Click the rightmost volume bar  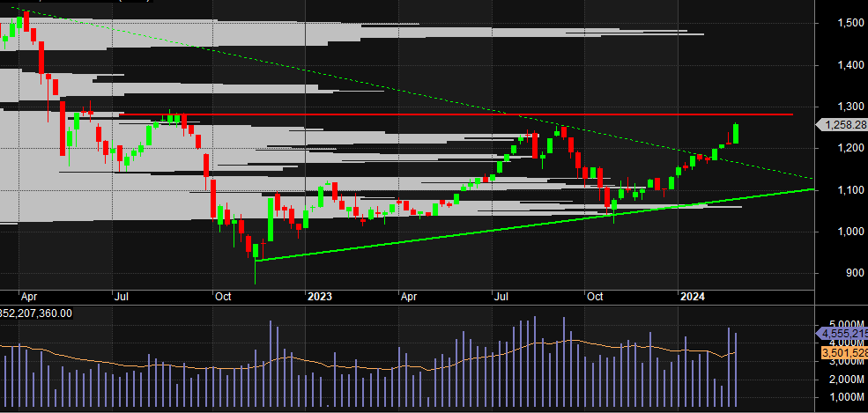tap(736, 370)
